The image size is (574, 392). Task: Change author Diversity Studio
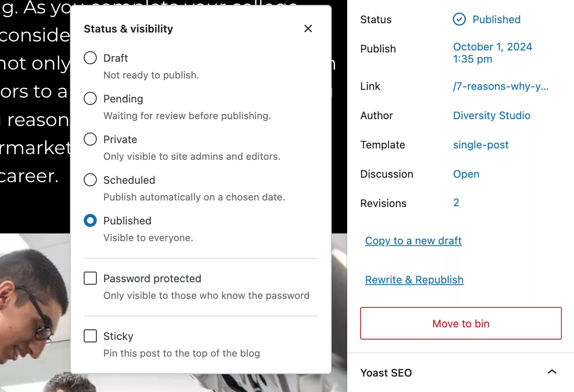pos(491,115)
